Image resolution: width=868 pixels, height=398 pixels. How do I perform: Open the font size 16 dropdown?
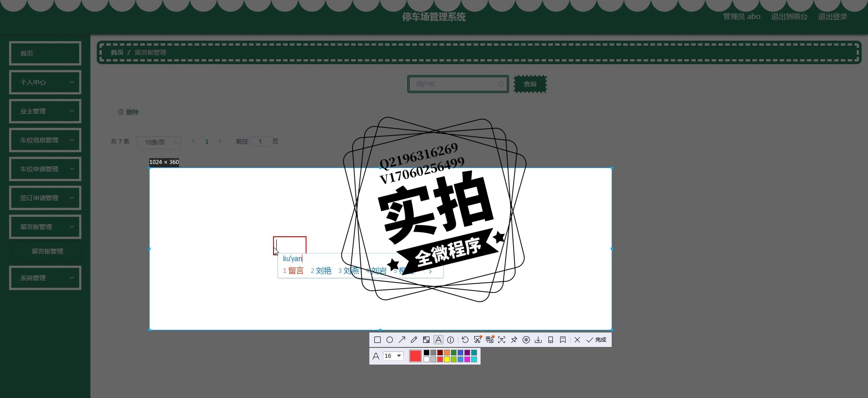pyautogui.click(x=393, y=356)
